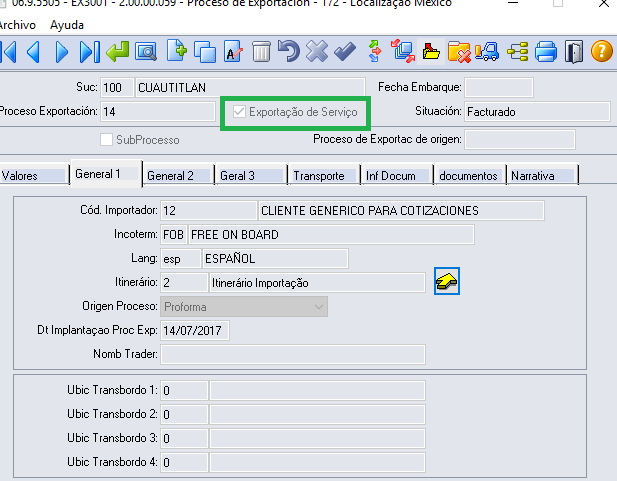
Task: Click the undo arrow icon
Action: tap(288, 51)
